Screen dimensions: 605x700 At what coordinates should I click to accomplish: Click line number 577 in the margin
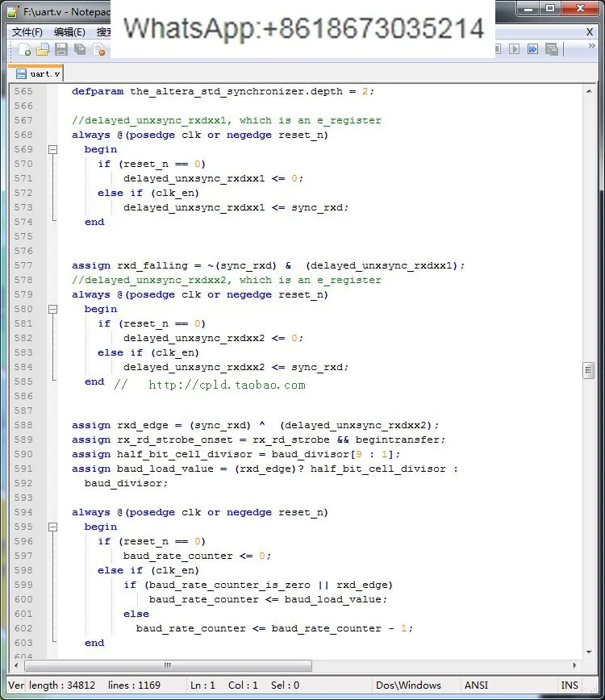point(23,265)
